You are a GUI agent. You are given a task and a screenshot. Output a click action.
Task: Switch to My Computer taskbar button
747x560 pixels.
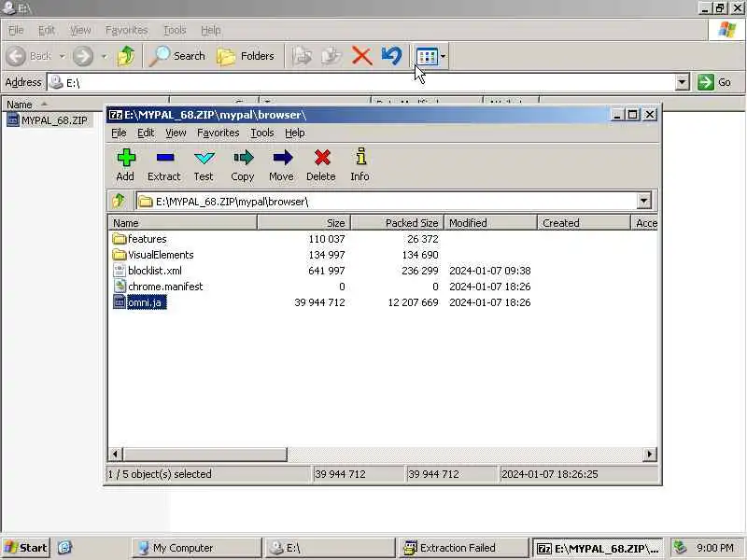197,548
